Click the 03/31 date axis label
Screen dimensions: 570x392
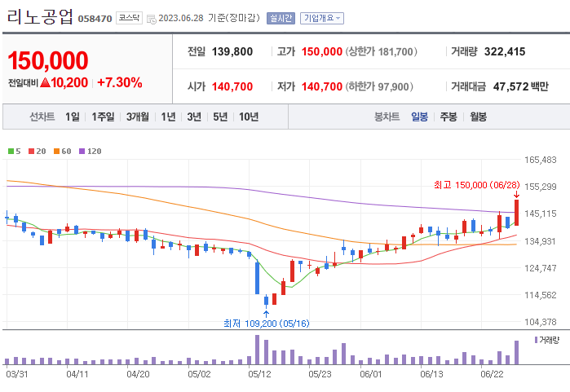(x=17, y=374)
